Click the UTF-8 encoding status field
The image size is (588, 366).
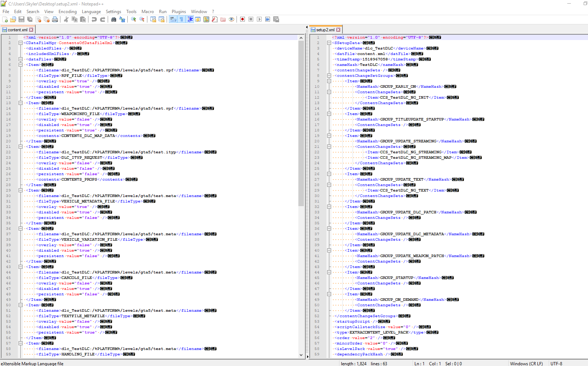pyautogui.click(x=556, y=363)
